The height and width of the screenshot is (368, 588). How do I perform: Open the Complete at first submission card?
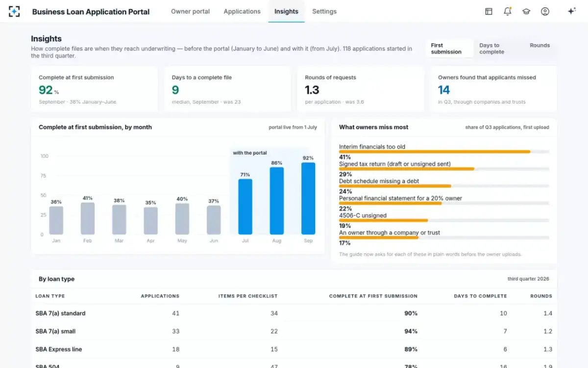tap(94, 89)
